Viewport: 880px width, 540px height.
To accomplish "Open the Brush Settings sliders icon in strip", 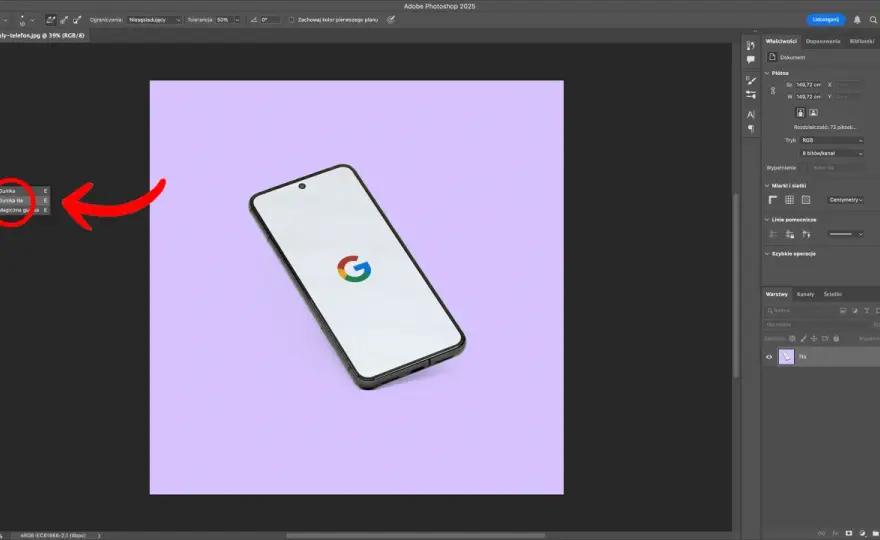I will (x=750, y=95).
